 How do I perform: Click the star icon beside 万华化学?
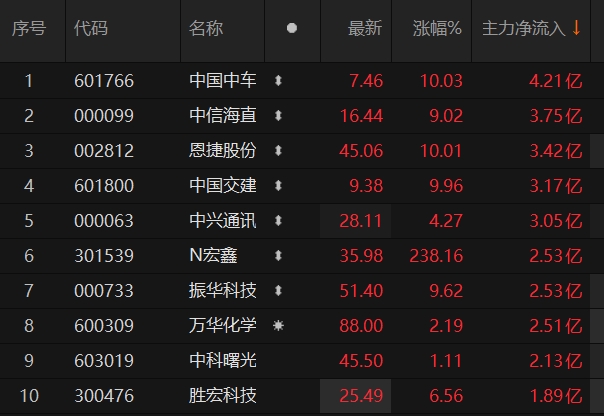[279, 326]
